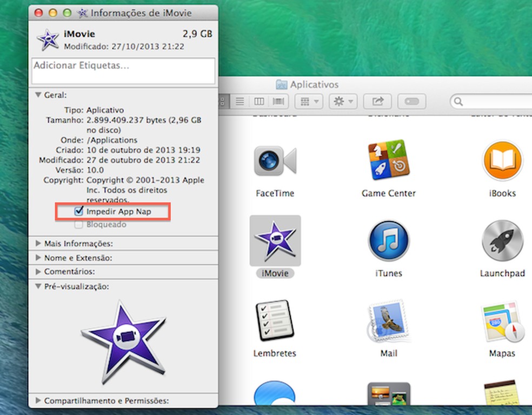
Task: Select the Launchpad rocket icon
Action: click(502, 240)
